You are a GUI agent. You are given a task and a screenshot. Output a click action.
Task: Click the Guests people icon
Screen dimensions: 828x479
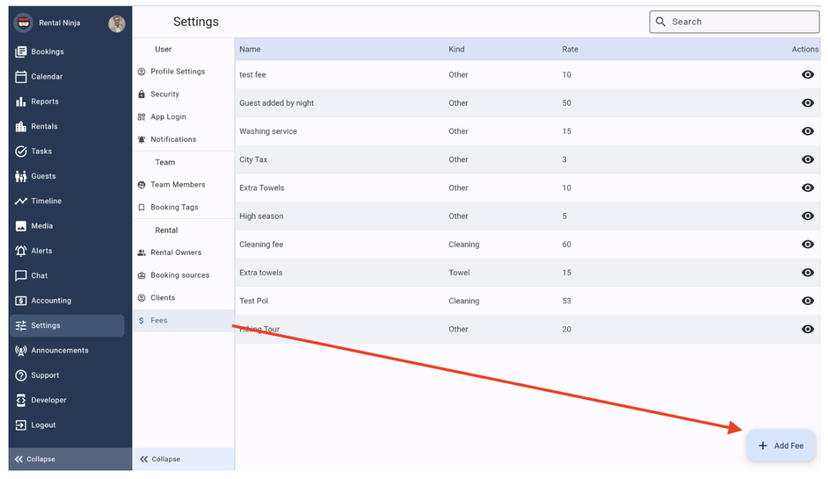pyautogui.click(x=21, y=176)
